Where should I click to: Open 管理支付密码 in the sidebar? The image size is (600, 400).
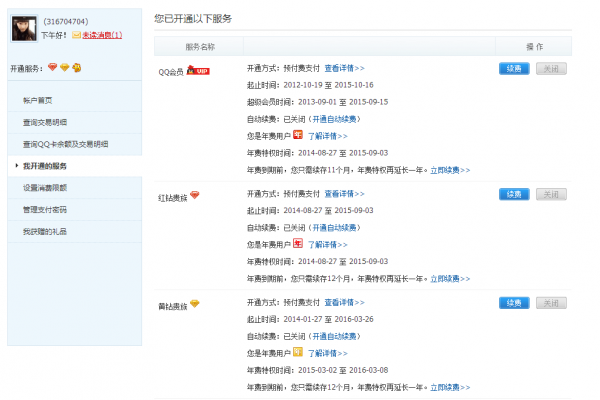(x=45, y=210)
